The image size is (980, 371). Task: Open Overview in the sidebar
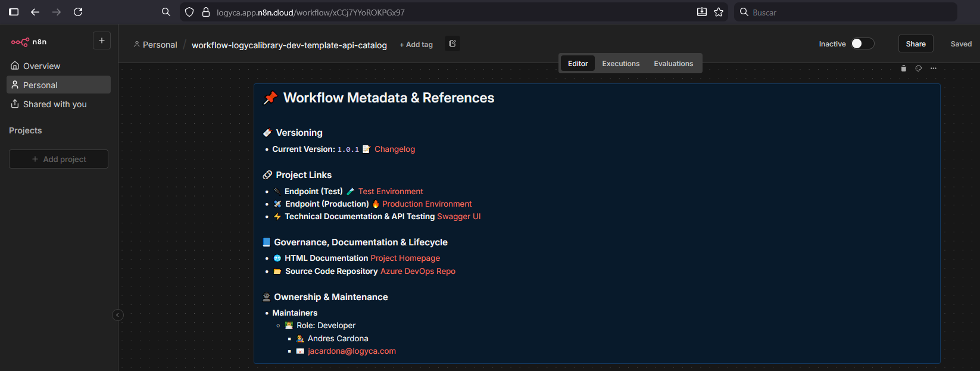coord(41,66)
